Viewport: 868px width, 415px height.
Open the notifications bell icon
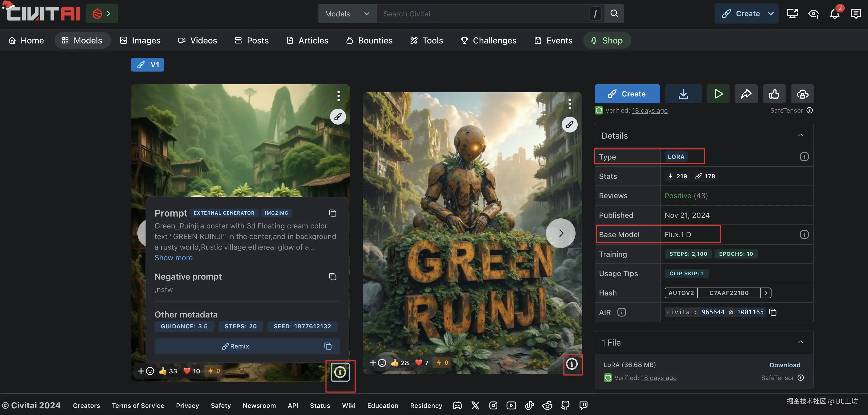point(834,14)
